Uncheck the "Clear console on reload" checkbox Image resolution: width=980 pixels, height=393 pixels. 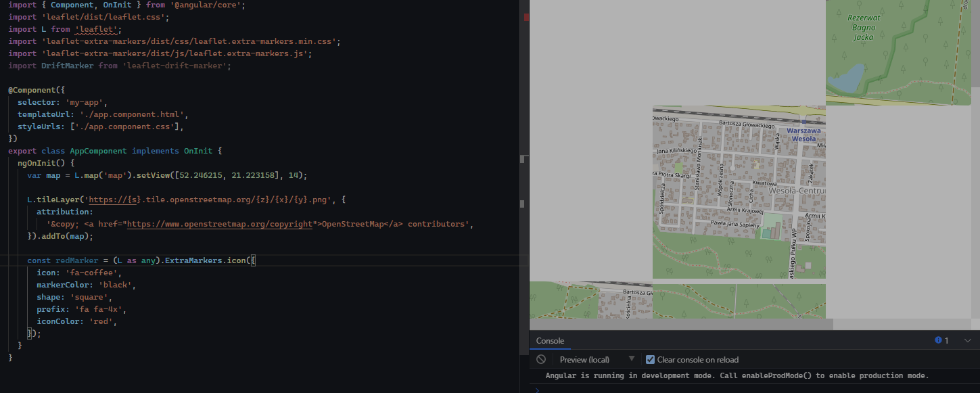pos(651,359)
